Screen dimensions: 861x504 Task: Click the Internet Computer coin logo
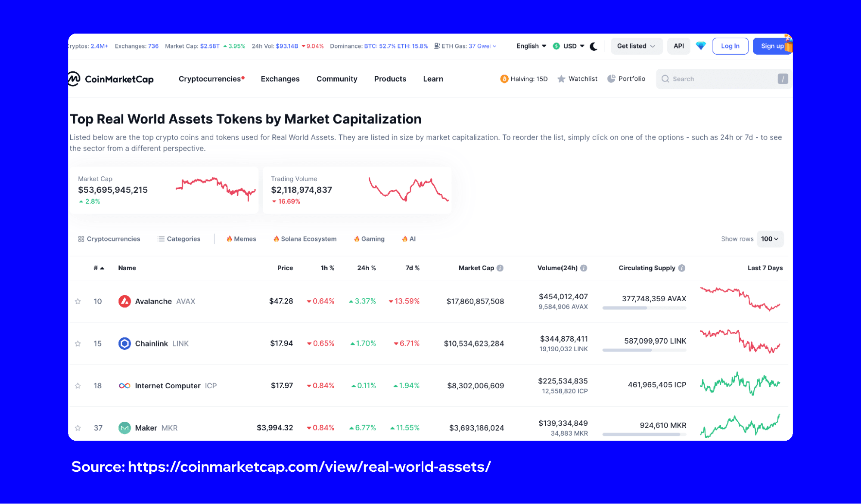pyautogui.click(x=124, y=386)
